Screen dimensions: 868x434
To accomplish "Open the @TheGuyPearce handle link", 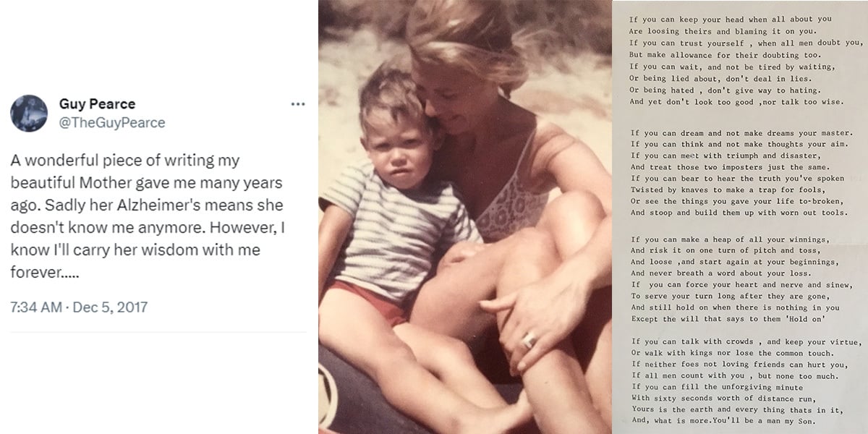I will coord(111,123).
